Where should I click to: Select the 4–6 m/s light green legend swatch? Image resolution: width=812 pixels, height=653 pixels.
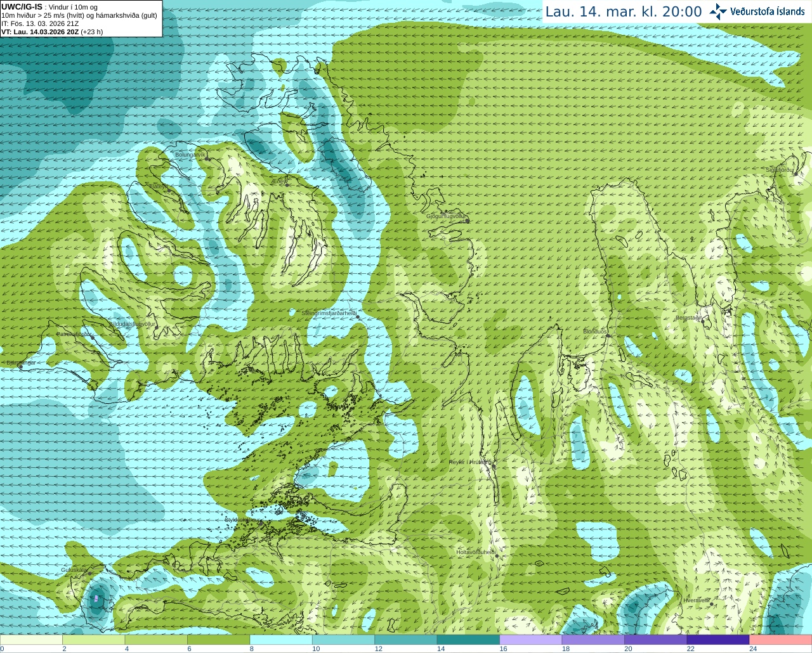pos(156,639)
